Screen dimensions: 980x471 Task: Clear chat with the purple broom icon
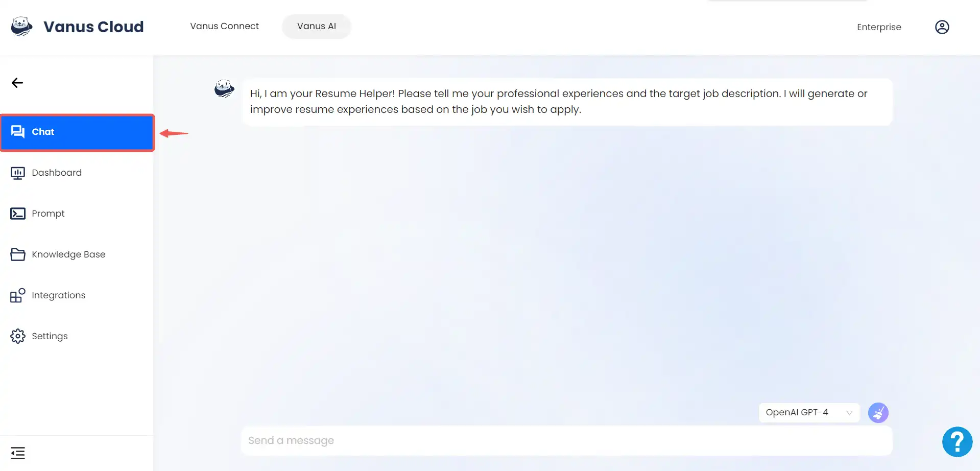tap(878, 413)
